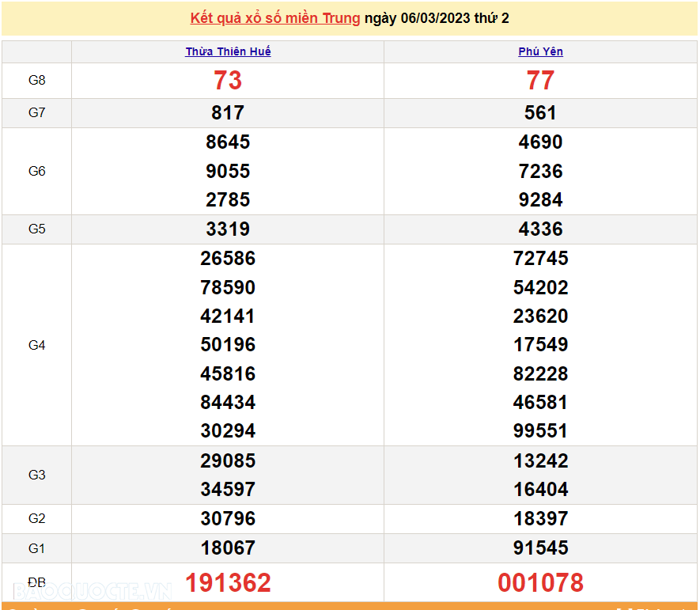Click number 561 under Phú Yên G7
The image size is (700, 610).
(540, 112)
